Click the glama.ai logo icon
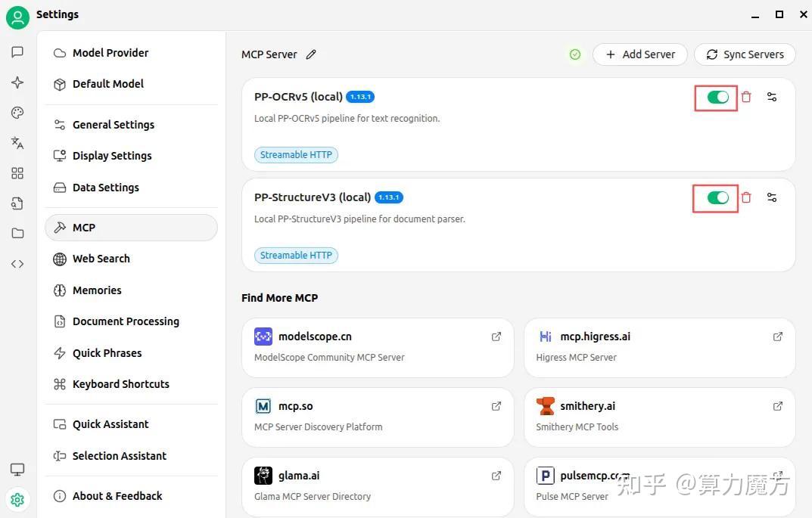This screenshot has height=518, width=812. pos(263,476)
